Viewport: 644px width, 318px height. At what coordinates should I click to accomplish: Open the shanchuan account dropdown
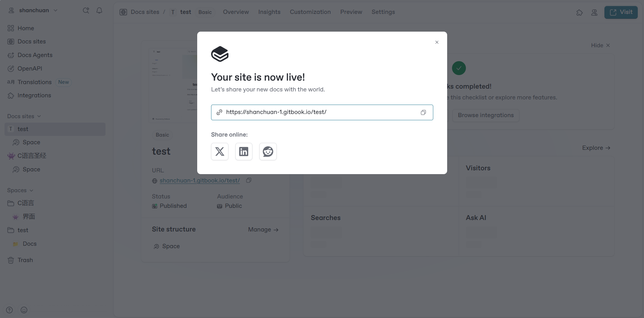(x=34, y=10)
